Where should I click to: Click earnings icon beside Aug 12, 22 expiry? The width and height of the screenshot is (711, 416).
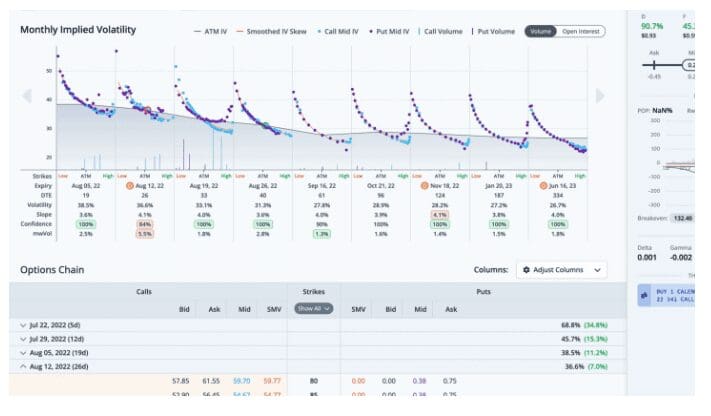pos(130,186)
